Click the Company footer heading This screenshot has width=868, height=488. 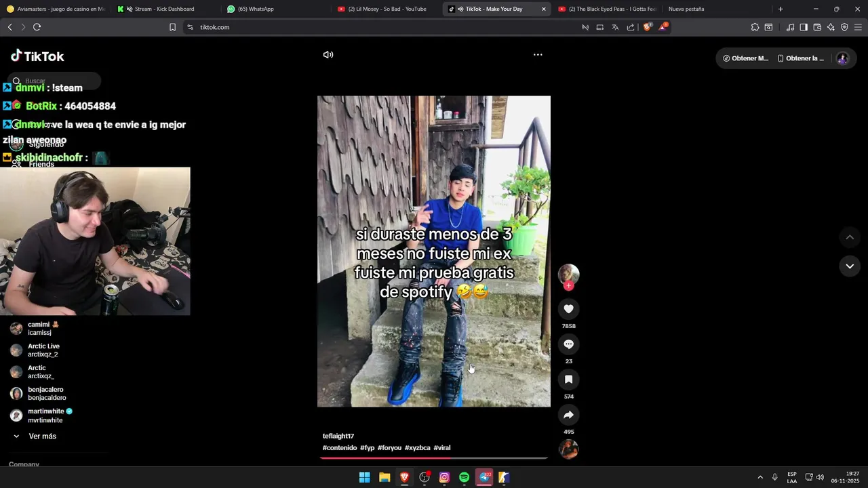click(x=24, y=464)
